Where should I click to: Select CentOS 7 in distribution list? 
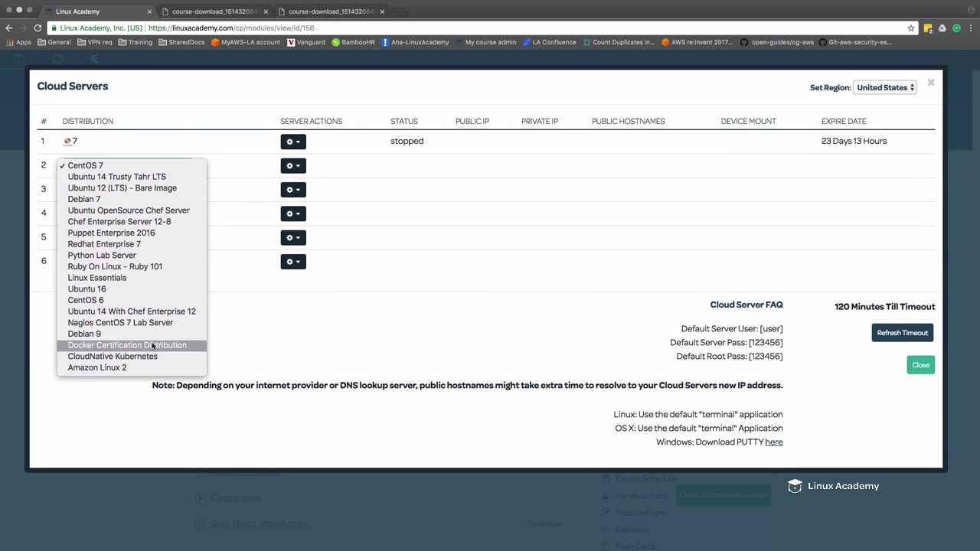click(x=132, y=165)
